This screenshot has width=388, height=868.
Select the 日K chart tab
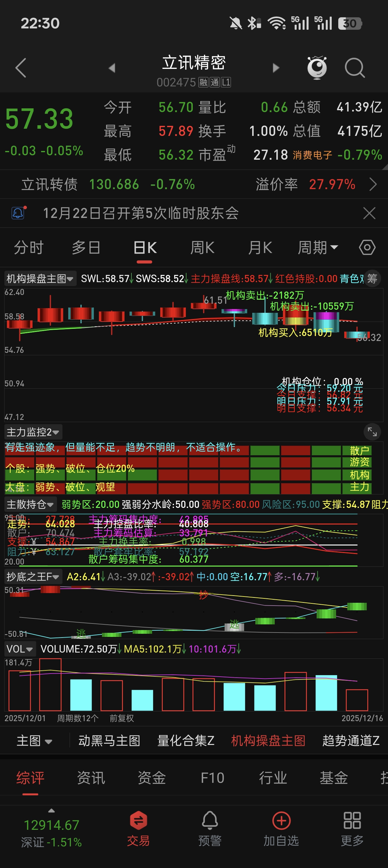[x=145, y=248]
